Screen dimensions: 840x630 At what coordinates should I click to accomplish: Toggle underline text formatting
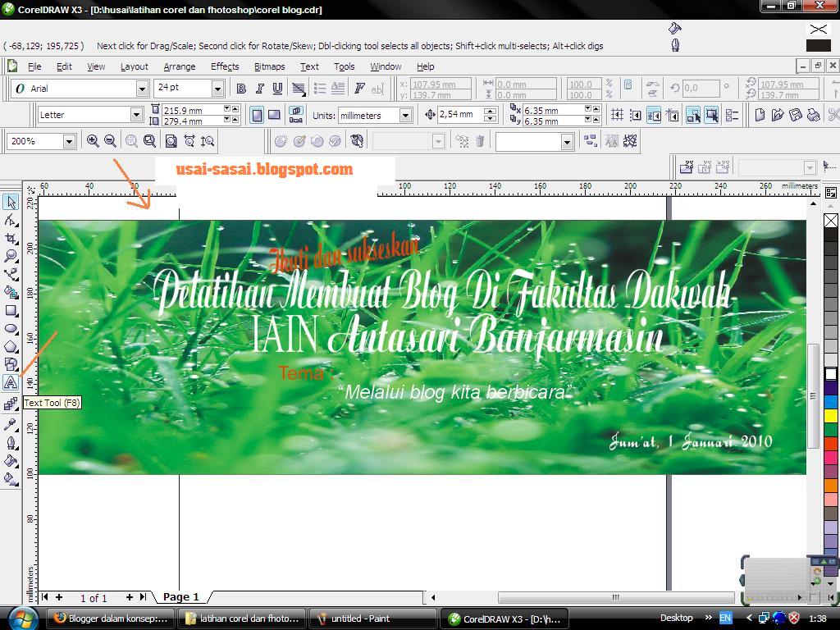pyautogui.click(x=277, y=88)
